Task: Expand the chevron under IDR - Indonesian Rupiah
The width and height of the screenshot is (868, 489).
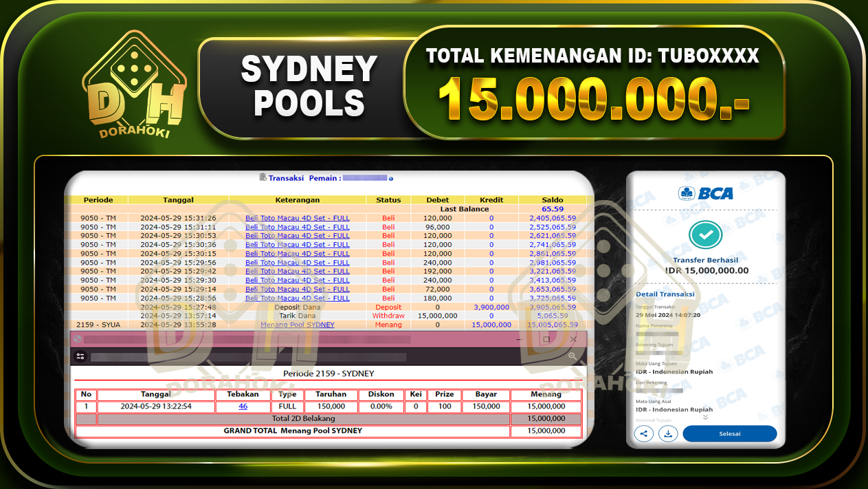Action: coord(704,416)
